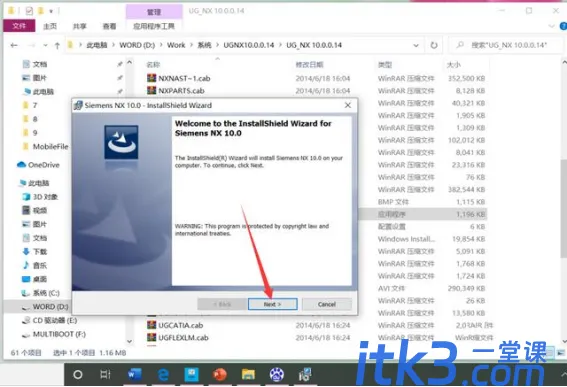Refresh the current folder view

click(x=434, y=45)
